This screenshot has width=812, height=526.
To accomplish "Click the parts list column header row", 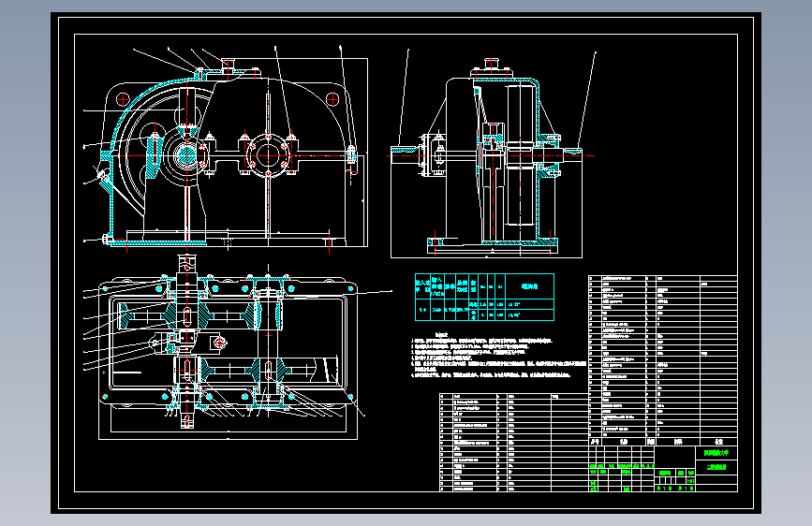I will 663,442.
